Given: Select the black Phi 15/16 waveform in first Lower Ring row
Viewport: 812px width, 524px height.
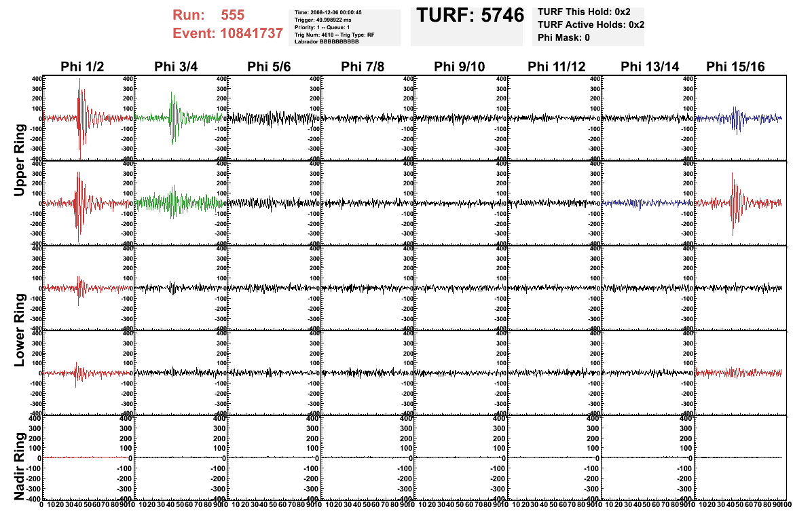Looking at the screenshot, I should tap(739, 288).
